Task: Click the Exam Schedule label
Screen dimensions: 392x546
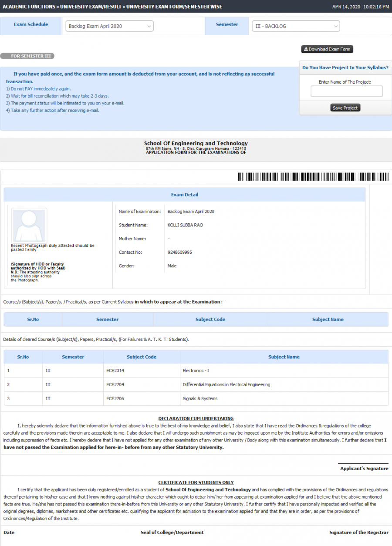Action: click(31, 24)
